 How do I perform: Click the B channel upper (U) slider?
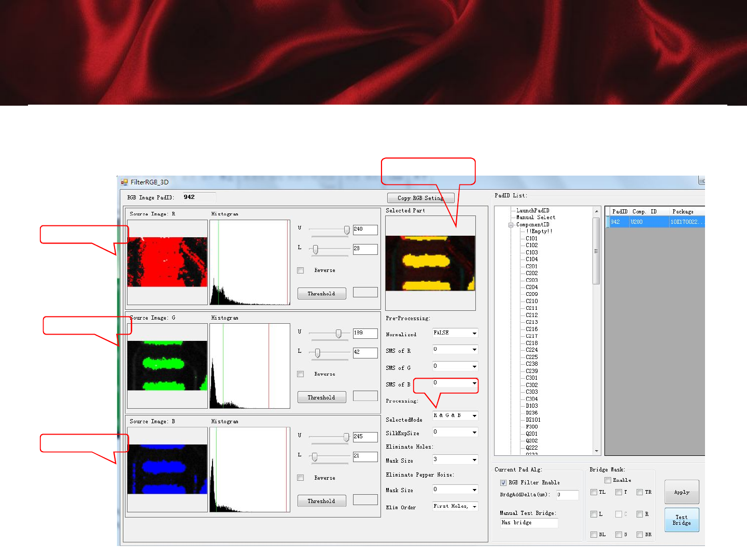pyautogui.click(x=346, y=437)
